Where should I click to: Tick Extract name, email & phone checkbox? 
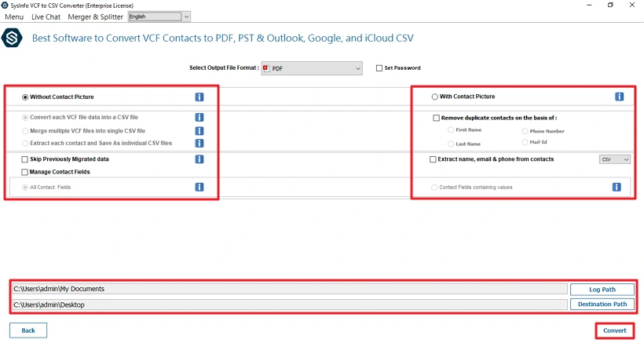[433, 159]
